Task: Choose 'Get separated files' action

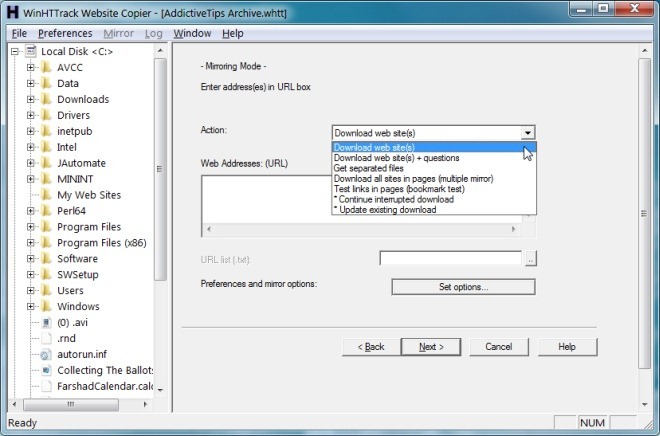Action: point(434,168)
